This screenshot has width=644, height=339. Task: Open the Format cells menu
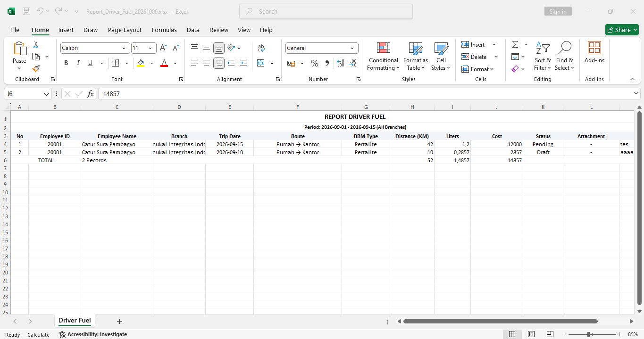[x=477, y=69]
